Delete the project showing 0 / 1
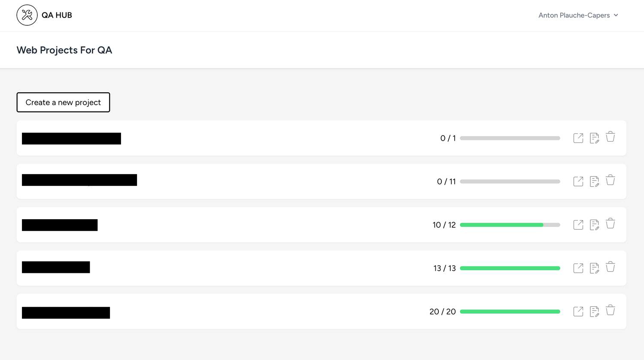The height and width of the screenshot is (360, 644). point(610,137)
